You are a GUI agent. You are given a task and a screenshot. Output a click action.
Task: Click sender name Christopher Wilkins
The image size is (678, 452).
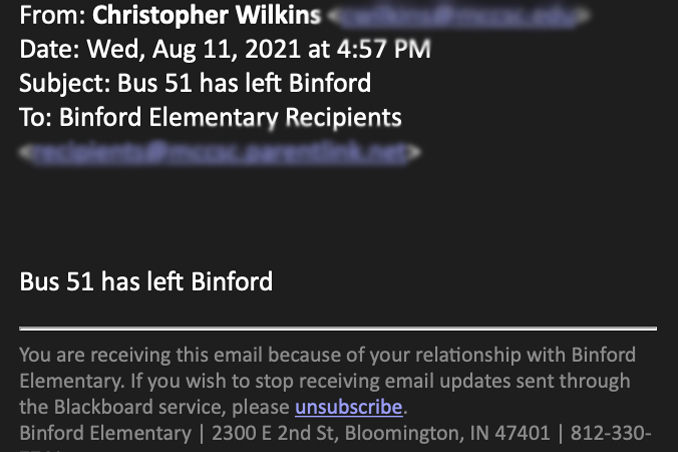coord(206,15)
